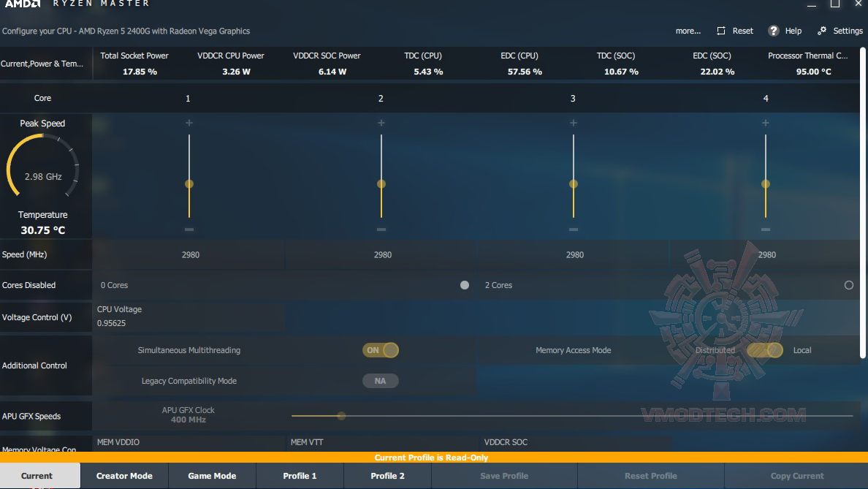This screenshot has width=868, height=489.
Task: Click TDC (SOC) 10.67 % value
Action: tap(621, 72)
